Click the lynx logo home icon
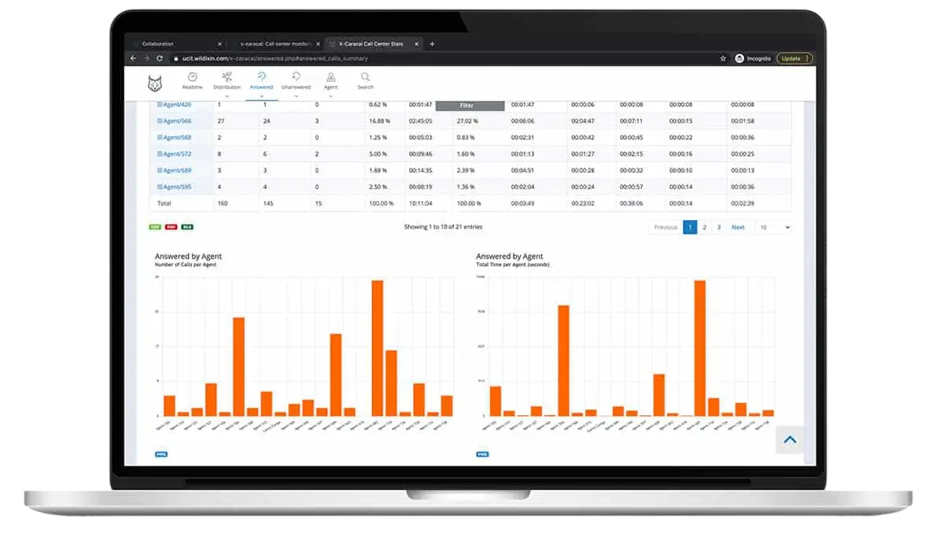The width and height of the screenshot is (944, 560). (x=155, y=83)
